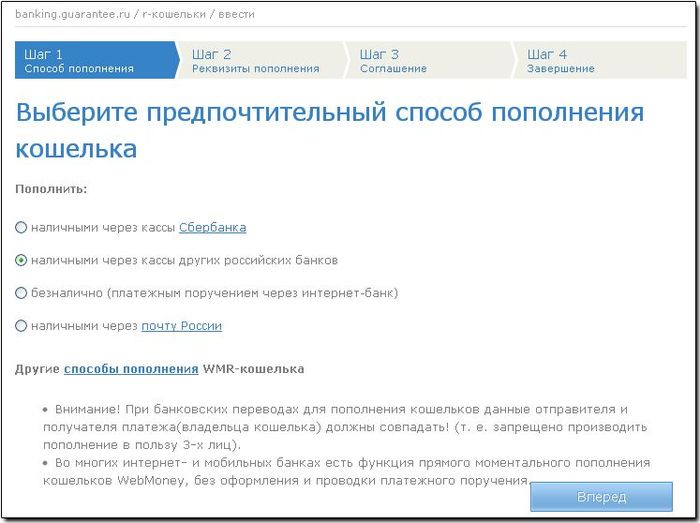Click the ввести breadcrumb segment

(237, 14)
